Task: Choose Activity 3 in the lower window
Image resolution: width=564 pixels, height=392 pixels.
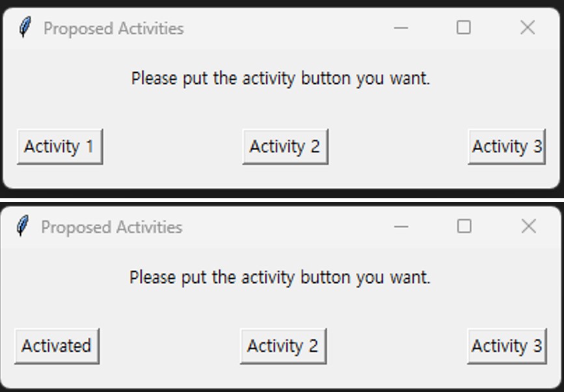Action: pyautogui.click(x=505, y=346)
